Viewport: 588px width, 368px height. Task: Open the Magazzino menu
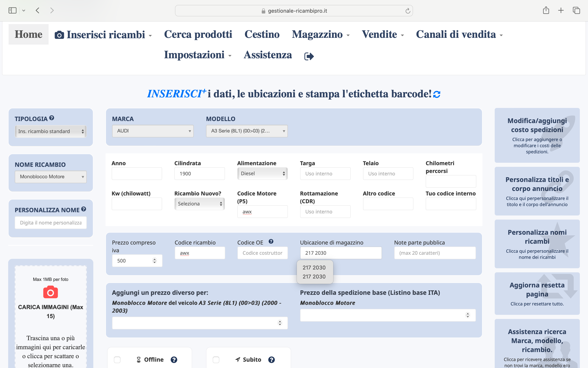click(321, 34)
